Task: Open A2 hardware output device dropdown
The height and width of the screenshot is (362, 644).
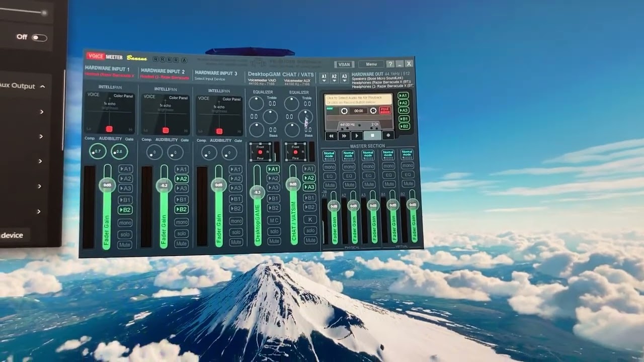Action: coord(334,78)
